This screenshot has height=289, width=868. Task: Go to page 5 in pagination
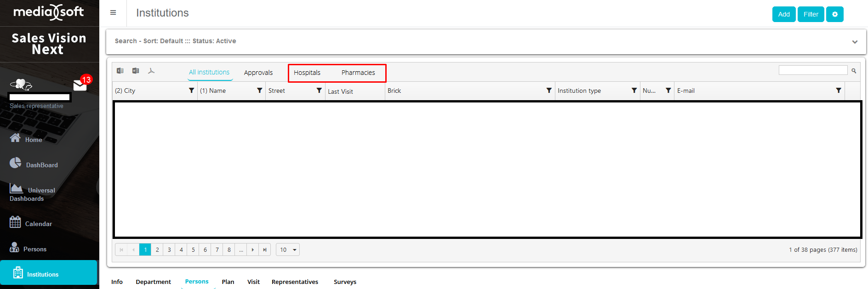coord(193,250)
